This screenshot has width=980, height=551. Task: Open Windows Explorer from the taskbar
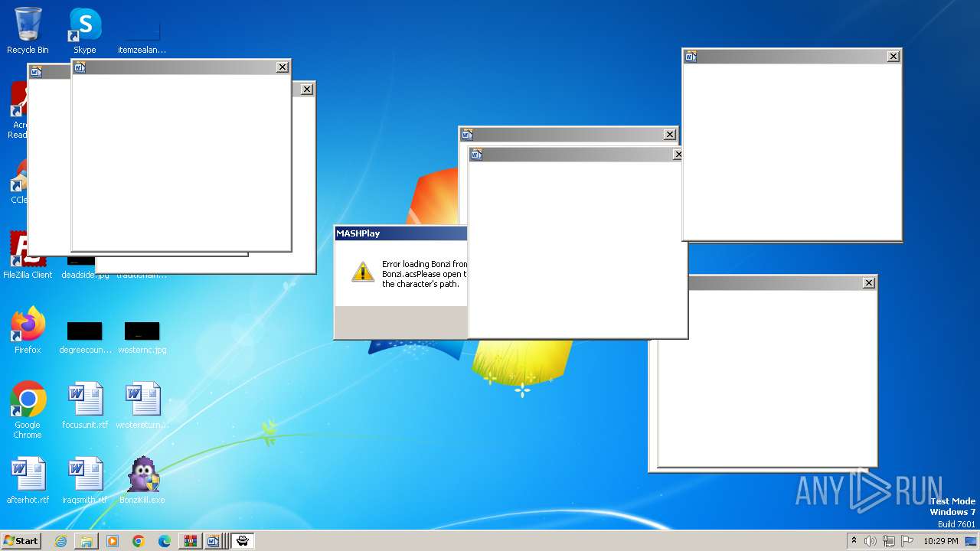point(87,541)
